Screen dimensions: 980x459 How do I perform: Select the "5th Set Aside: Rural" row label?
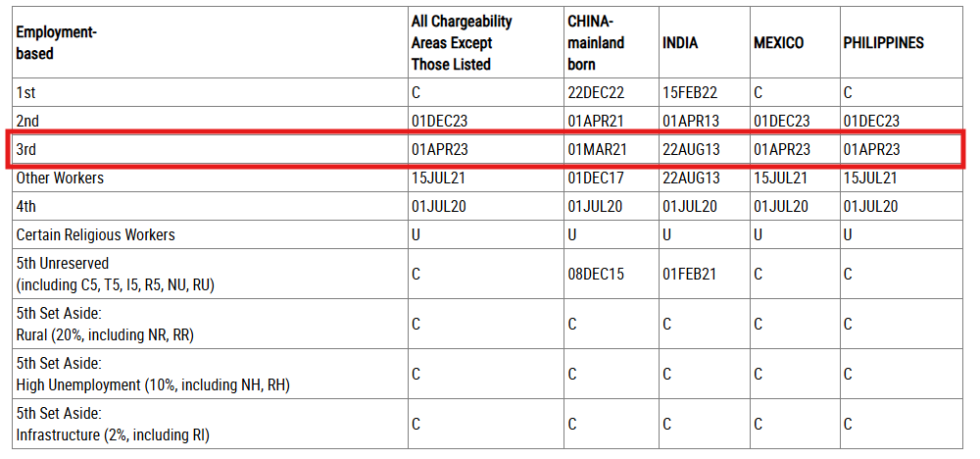(x=105, y=325)
